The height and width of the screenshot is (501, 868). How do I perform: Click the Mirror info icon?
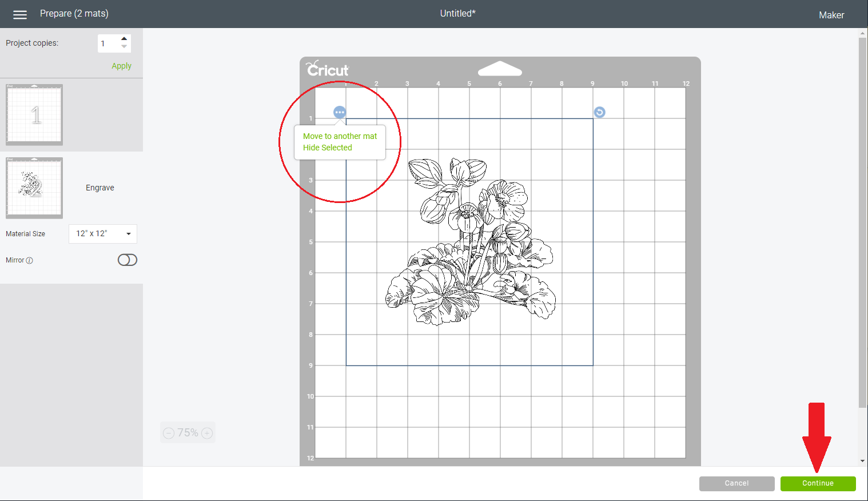(30, 260)
